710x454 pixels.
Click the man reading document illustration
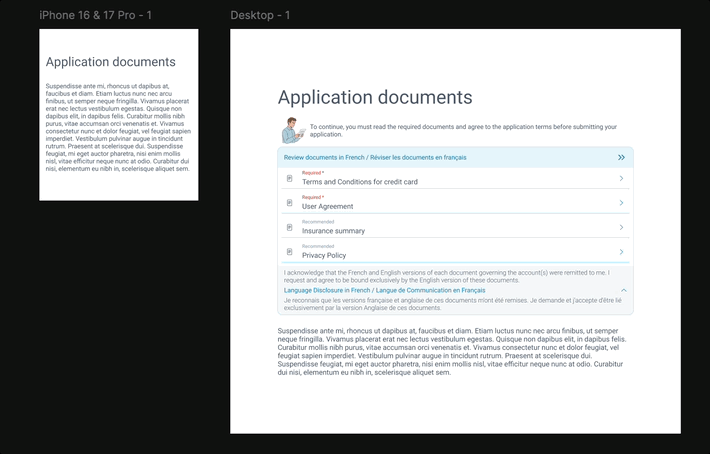(x=293, y=130)
